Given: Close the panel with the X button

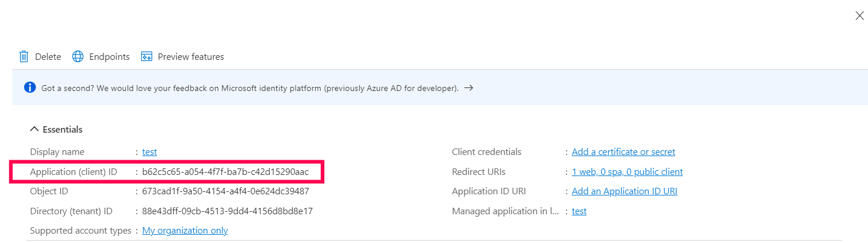Looking at the screenshot, I should (859, 16).
